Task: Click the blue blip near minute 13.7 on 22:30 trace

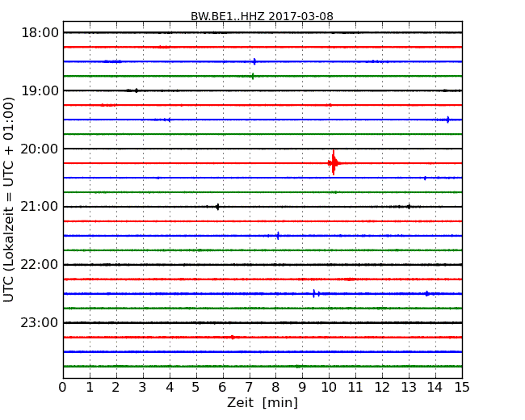Action: (427, 294)
